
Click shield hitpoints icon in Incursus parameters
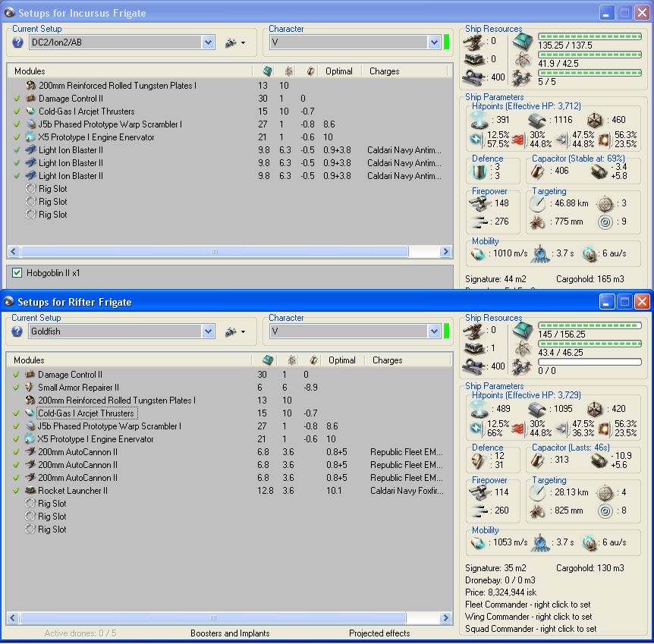479,120
